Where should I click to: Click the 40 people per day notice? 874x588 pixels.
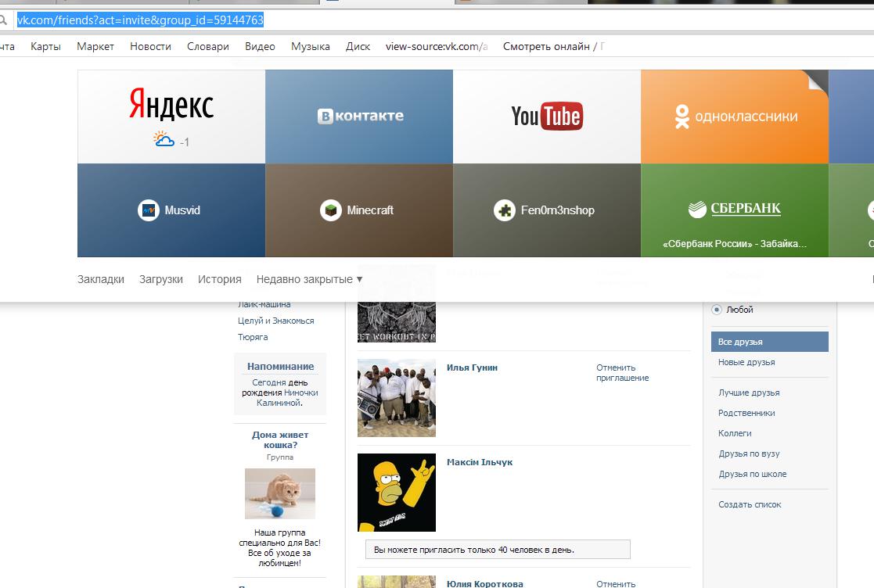pos(498,550)
